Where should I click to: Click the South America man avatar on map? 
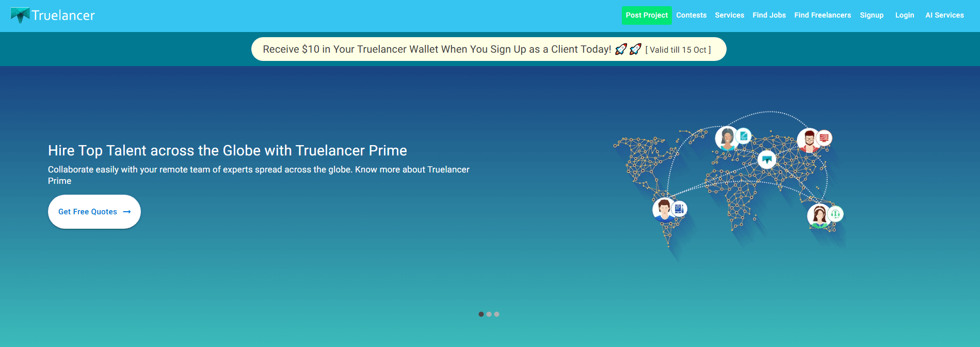click(664, 210)
